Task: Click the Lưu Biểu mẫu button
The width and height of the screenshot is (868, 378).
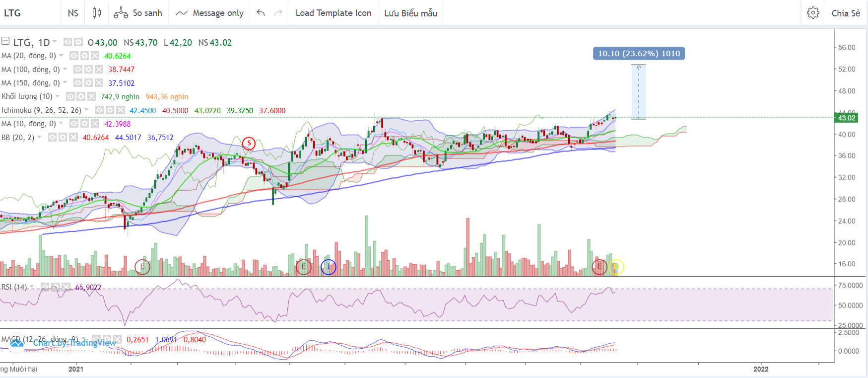Action: 410,13
